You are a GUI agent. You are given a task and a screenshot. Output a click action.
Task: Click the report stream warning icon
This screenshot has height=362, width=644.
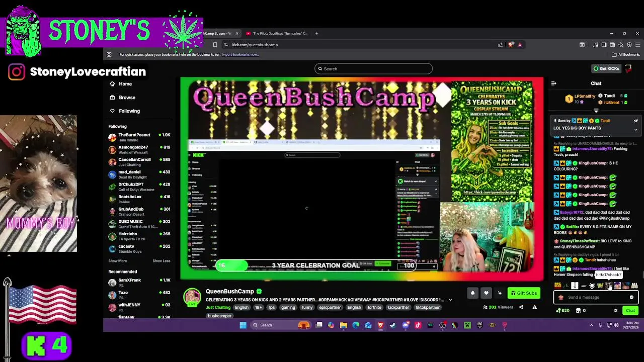click(534, 307)
